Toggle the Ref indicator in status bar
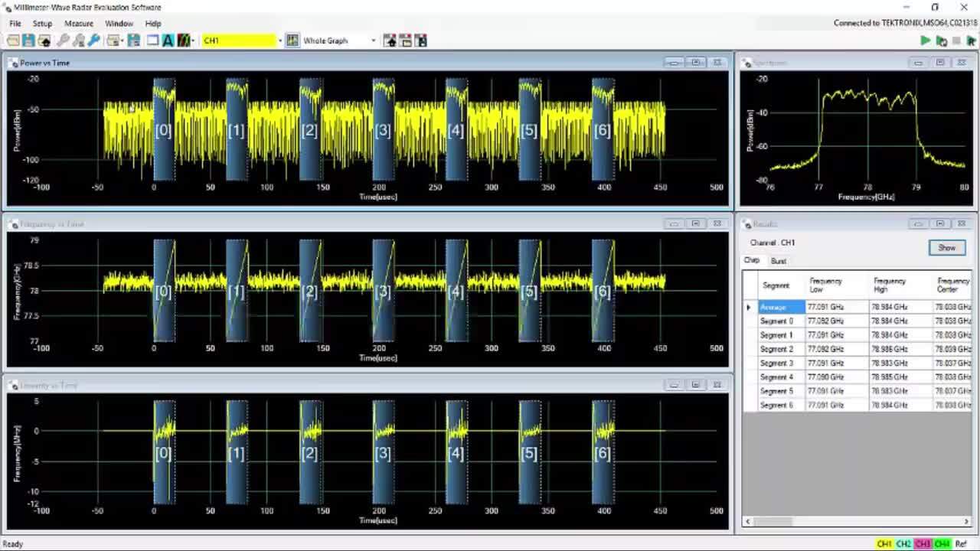This screenshot has height=551, width=980. tap(961, 544)
